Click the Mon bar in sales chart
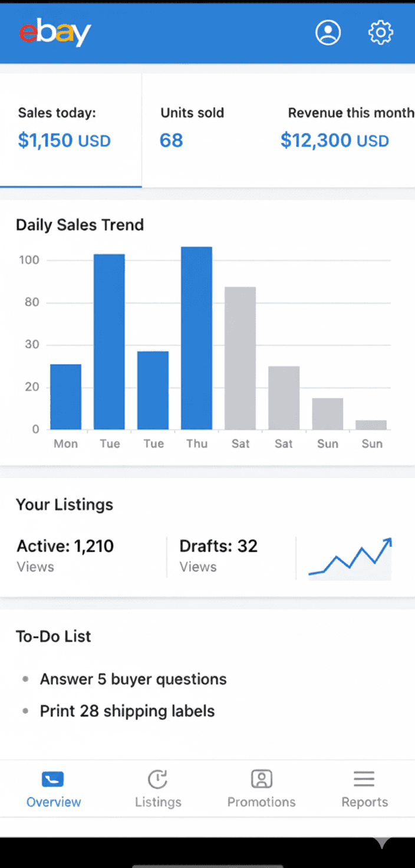 [x=65, y=397]
